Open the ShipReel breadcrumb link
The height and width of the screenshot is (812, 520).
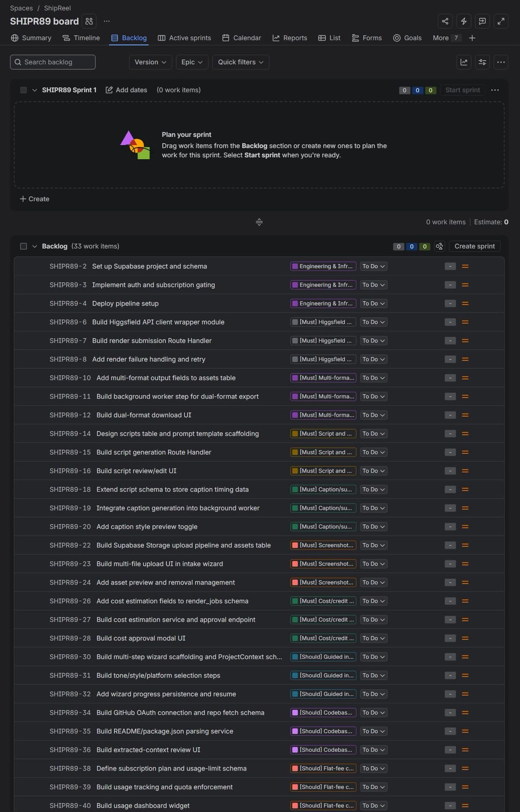pyautogui.click(x=57, y=8)
